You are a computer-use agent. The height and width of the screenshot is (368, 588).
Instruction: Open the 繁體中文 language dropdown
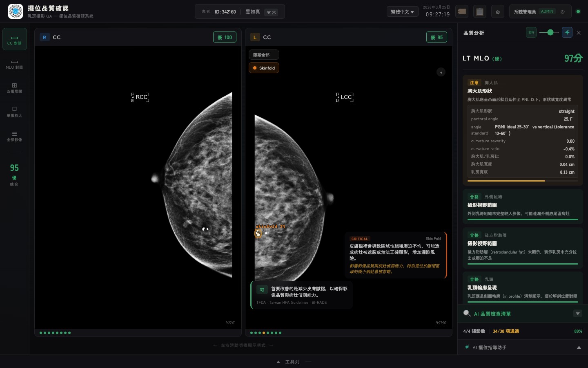click(x=402, y=12)
